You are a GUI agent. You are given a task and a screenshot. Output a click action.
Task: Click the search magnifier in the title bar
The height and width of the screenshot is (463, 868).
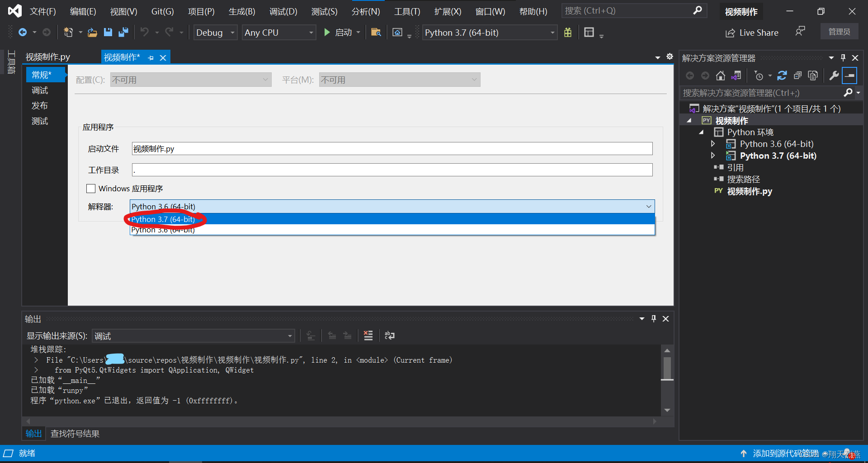coord(697,10)
